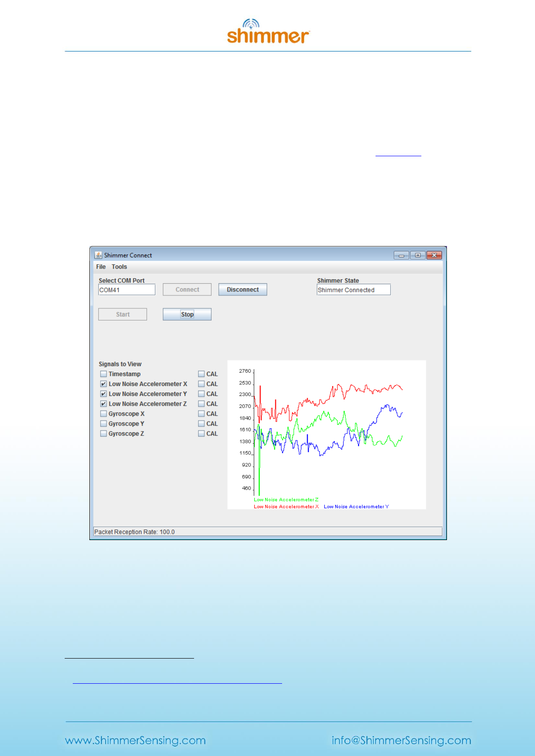Tick CAL for Low Noise Accelerometer X
Image resolution: width=535 pixels, height=756 pixels.
(x=201, y=384)
